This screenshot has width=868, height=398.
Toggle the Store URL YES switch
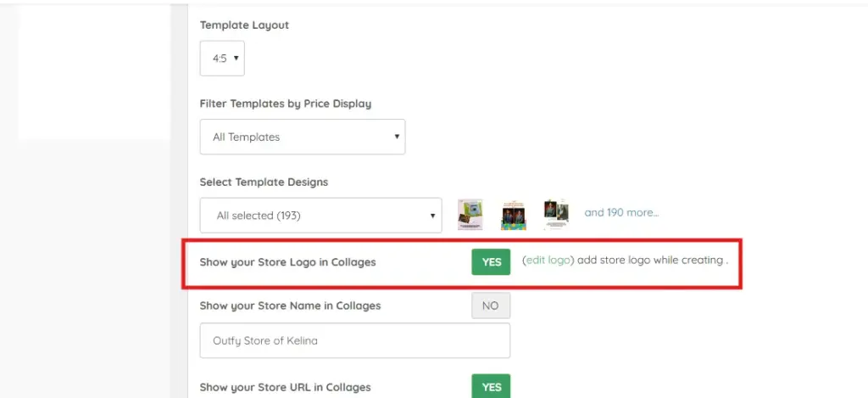click(492, 387)
